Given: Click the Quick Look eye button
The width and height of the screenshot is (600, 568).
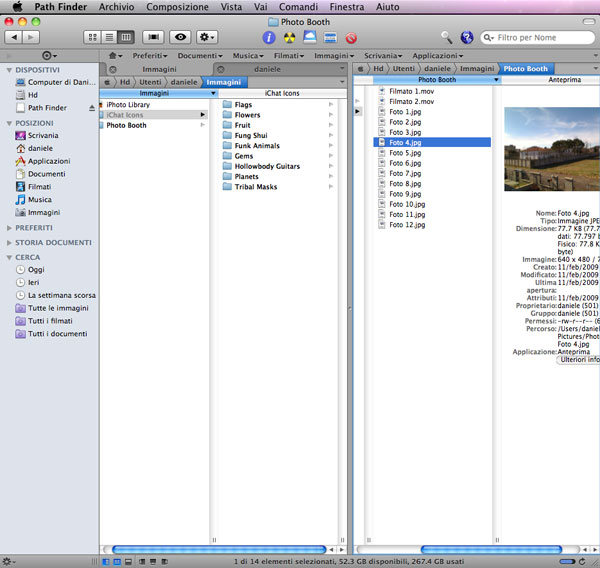Looking at the screenshot, I should [180, 37].
